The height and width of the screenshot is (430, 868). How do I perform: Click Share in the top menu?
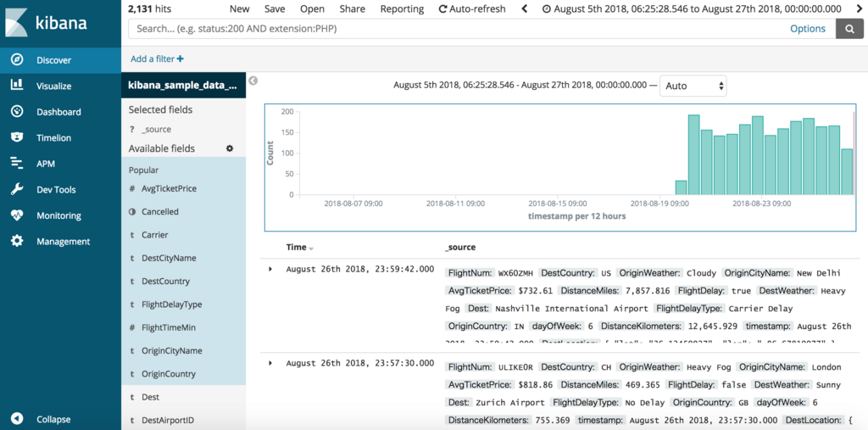[x=352, y=8]
